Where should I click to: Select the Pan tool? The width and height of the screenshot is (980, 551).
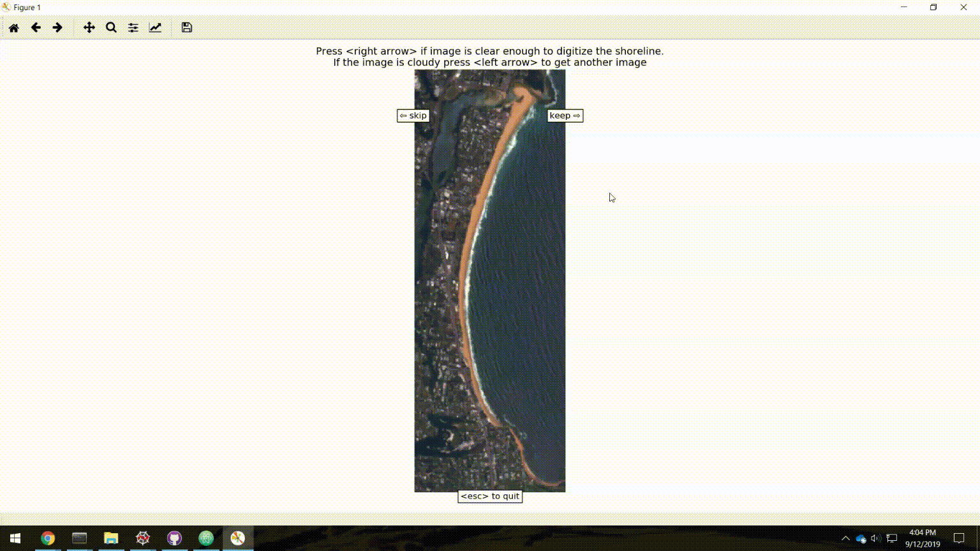(89, 27)
